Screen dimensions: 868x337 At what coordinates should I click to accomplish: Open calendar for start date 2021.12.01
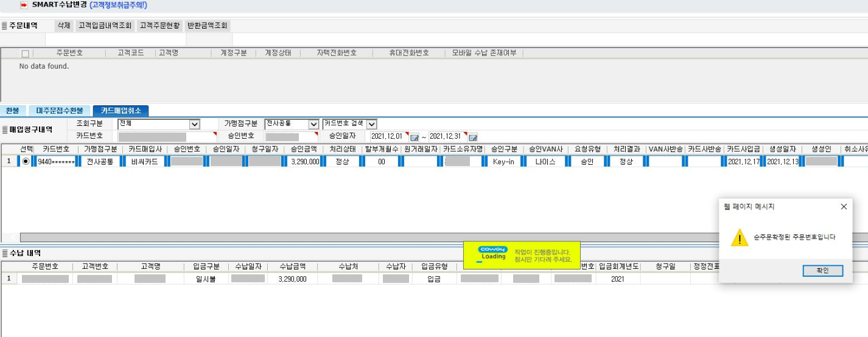[x=415, y=137]
